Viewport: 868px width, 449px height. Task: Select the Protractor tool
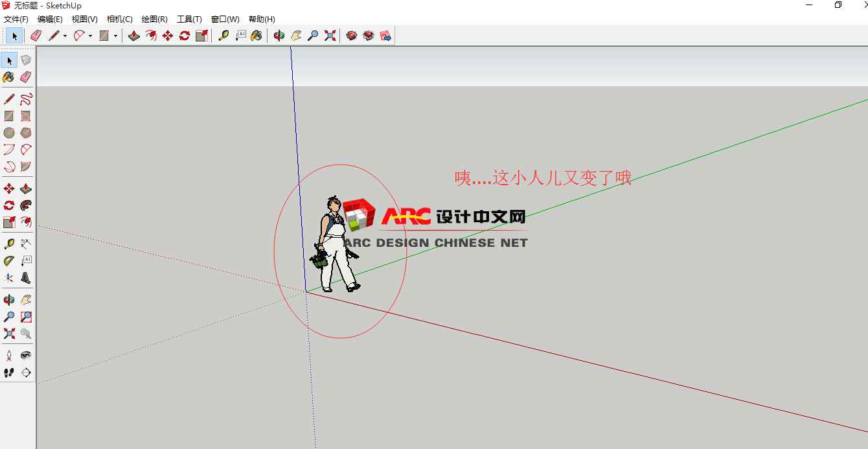pos(9,261)
